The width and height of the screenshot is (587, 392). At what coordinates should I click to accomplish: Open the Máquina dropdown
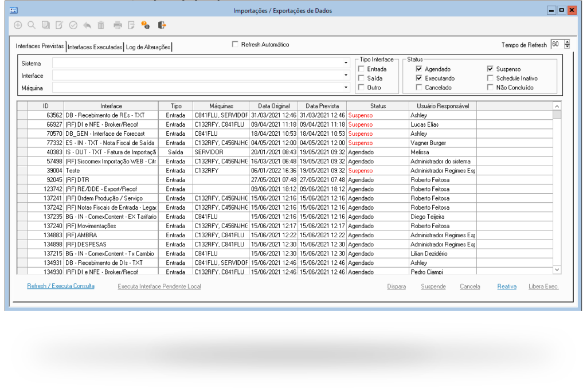coord(346,88)
